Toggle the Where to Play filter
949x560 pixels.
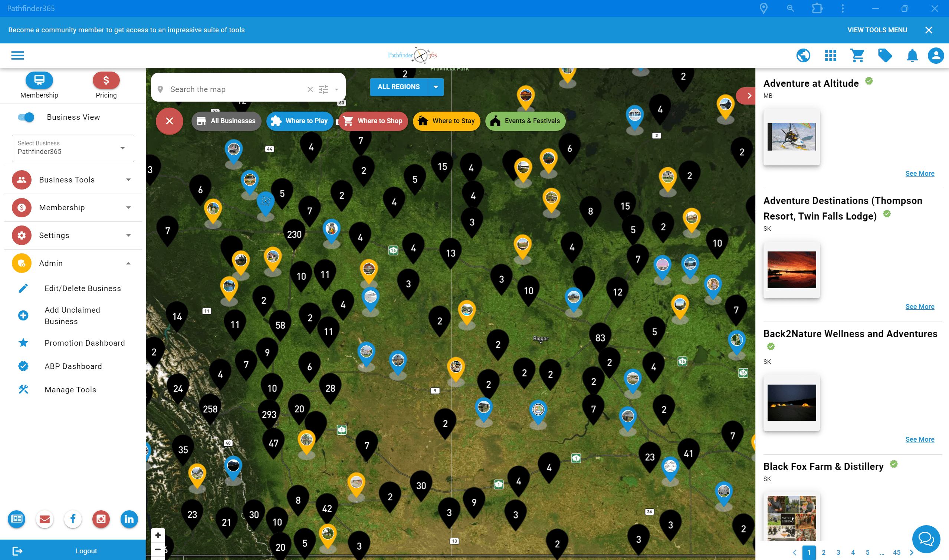point(299,121)
